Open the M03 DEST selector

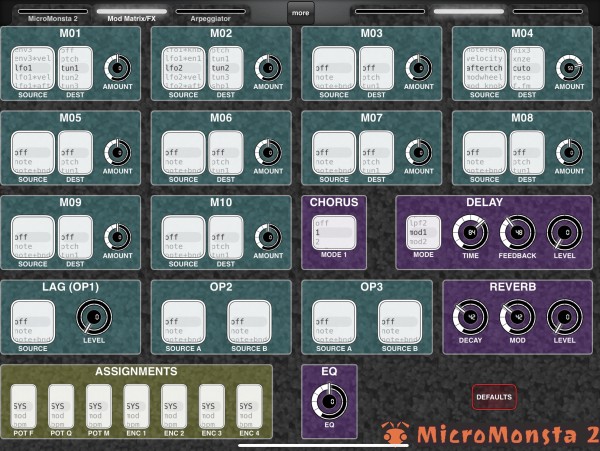point(377,68)
